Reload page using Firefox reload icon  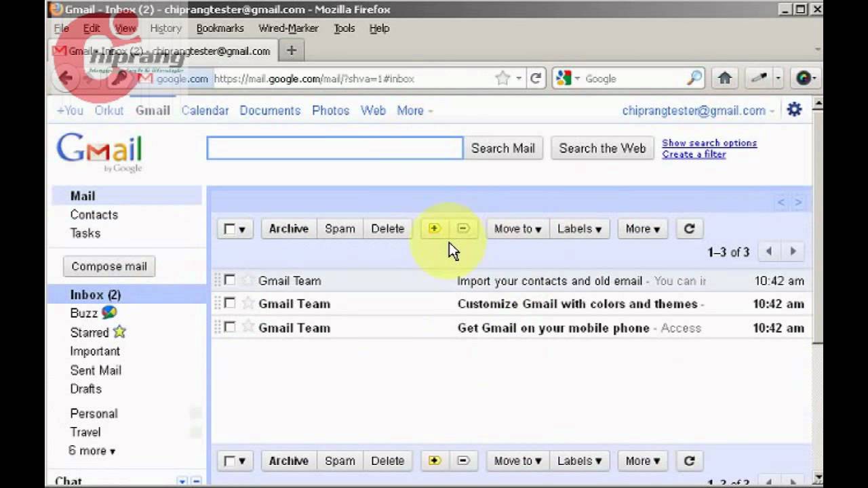(536, 79)
